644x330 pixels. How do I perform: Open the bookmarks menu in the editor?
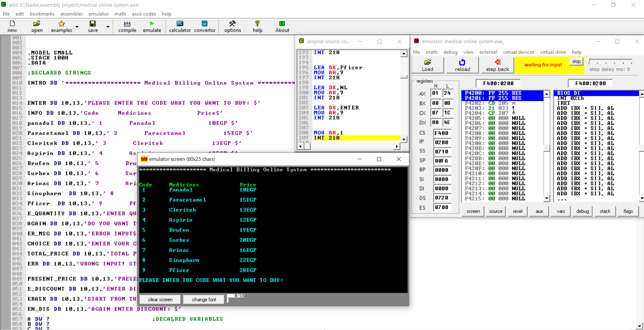pos(42,14)
